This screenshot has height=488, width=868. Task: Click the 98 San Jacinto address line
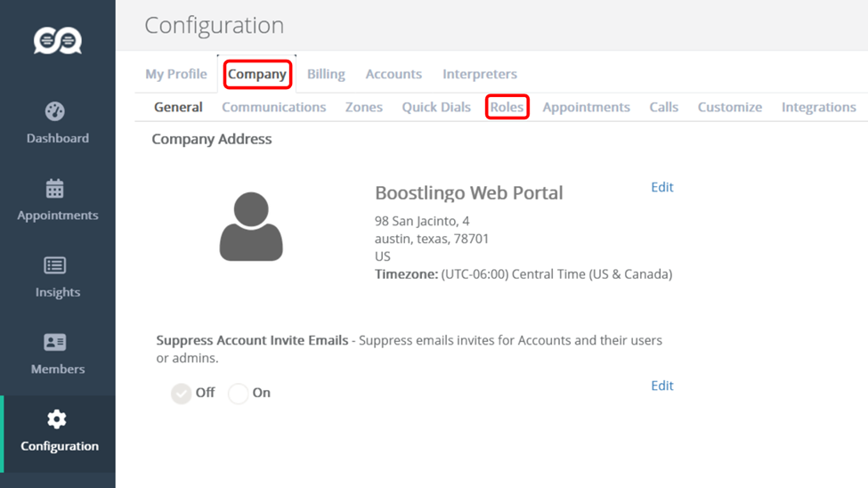pyautogui.click(x=422, y=221)
